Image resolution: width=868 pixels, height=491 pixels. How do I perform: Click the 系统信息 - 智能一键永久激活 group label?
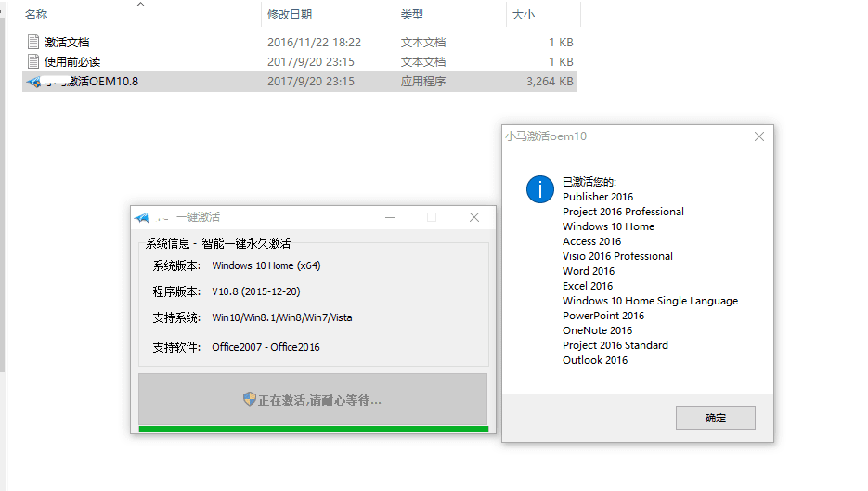tap(218, 243)
